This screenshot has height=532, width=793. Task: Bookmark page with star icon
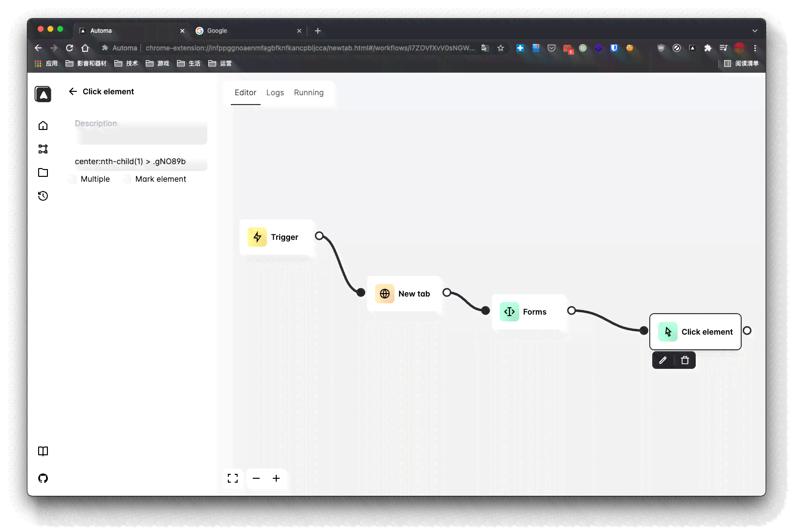coord(501,48)
